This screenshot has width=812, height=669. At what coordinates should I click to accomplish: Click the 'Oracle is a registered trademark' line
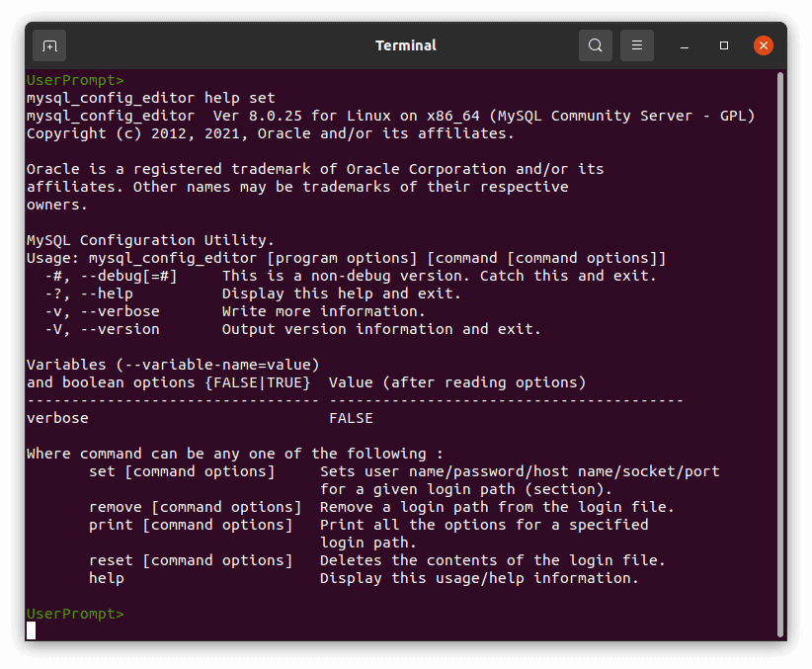pyautogui.click(x=315, y=169)
